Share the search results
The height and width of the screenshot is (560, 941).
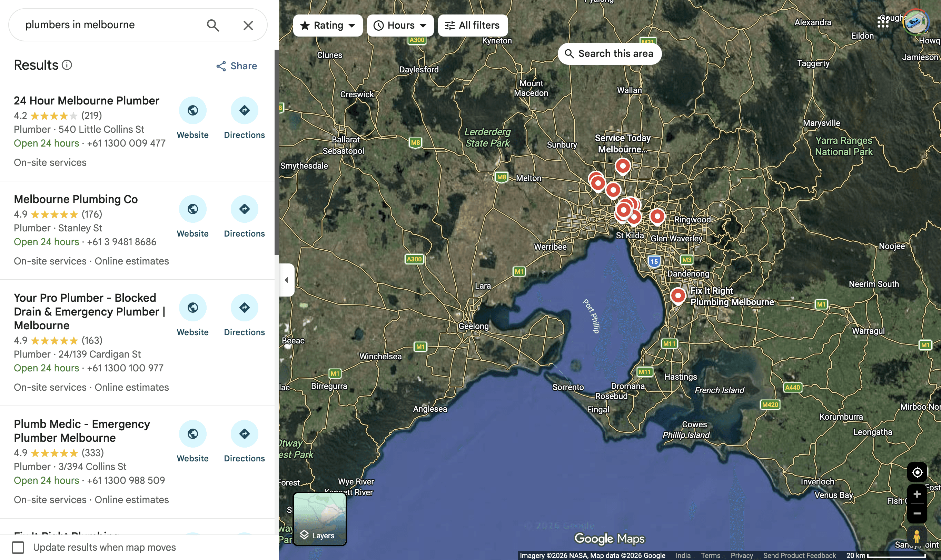236,66
